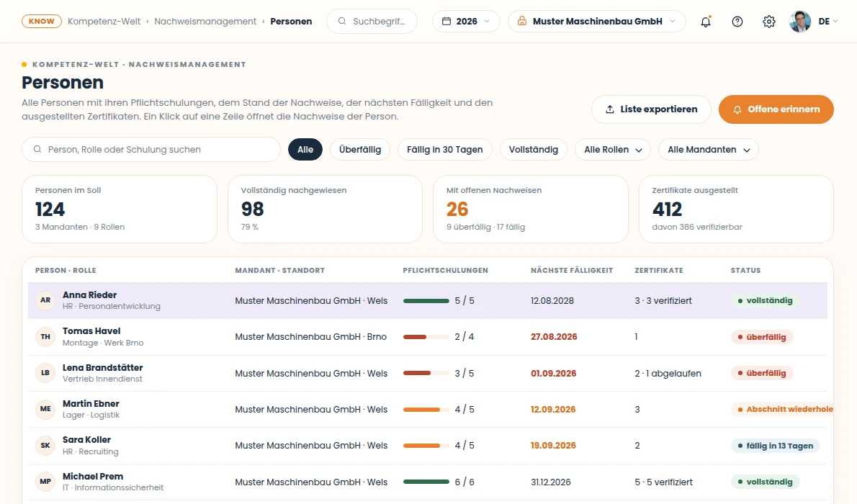Viewport: 857px width, 504px height.
Task: Click the search magnifier in the top bar
Action: point(342,22)
